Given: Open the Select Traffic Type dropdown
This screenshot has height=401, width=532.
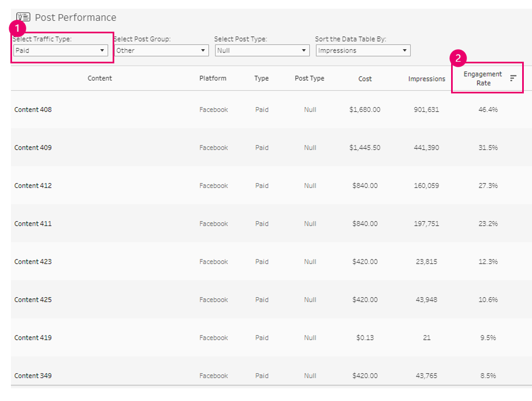Looking at the screenshot, I should pyautogui.click(x=61, y=50).
